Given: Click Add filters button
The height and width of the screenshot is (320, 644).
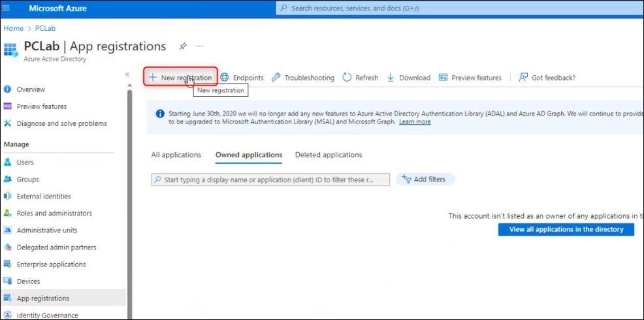Looking at the screenshot, I should (425, 179).
